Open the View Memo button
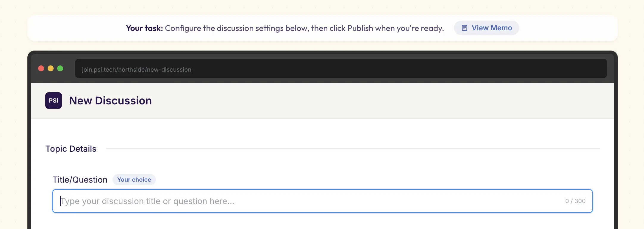Screen dimensions: 644x229 click(x=486, y=28)
